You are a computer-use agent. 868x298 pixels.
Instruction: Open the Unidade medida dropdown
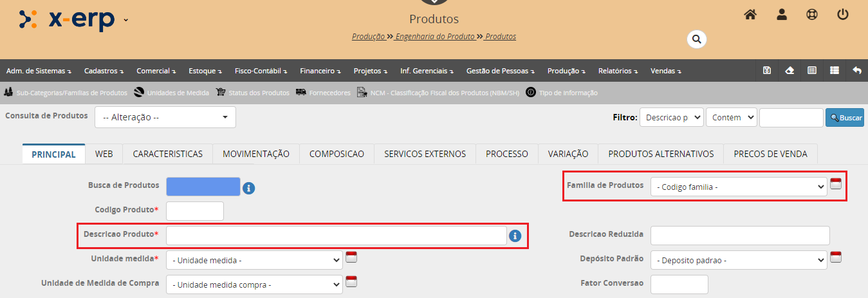pos(254,260)
